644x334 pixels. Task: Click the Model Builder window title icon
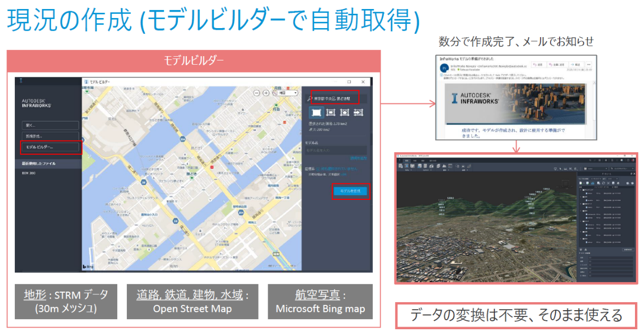click(85, 82)
